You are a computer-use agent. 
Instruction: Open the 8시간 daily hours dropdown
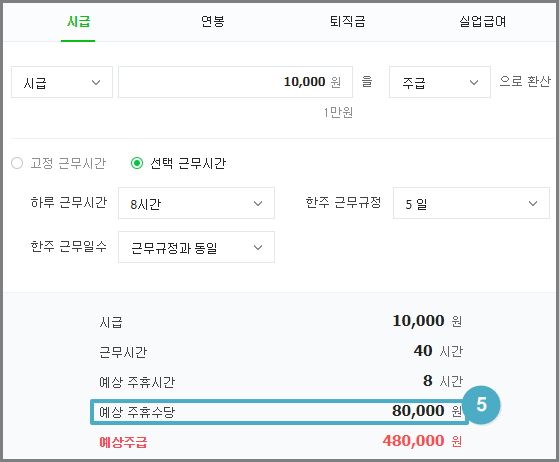[x=196, y=203]
